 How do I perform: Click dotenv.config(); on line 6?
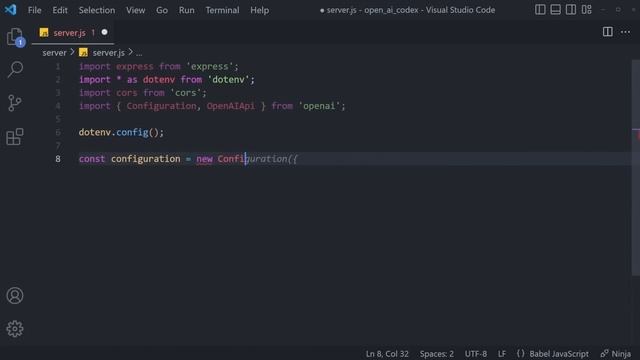tap(121, 132)
